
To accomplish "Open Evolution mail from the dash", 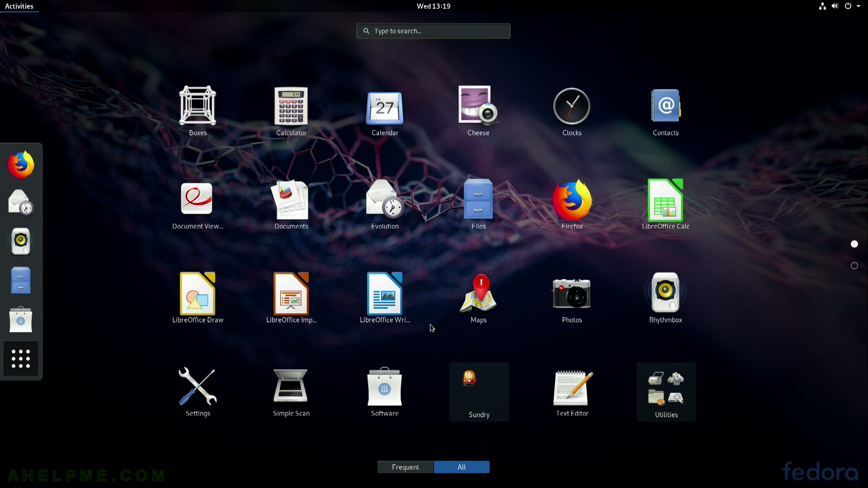I will [21, 203].
